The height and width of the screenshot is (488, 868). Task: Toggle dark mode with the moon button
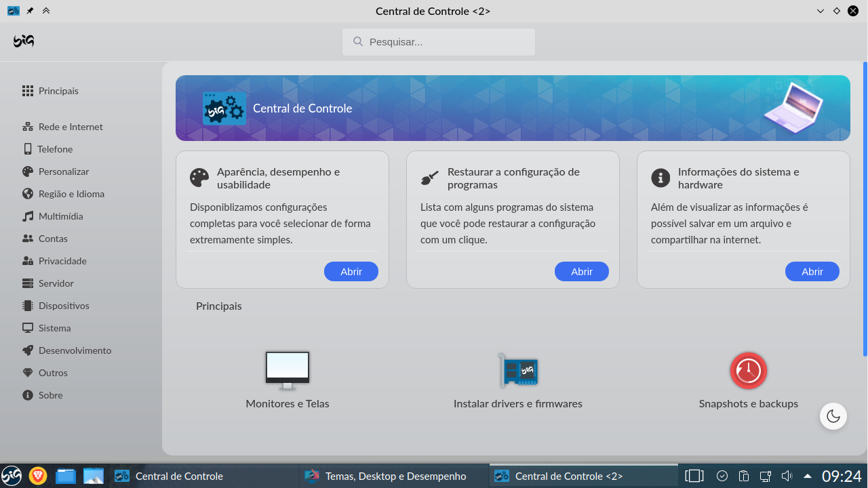coord(833,415)
